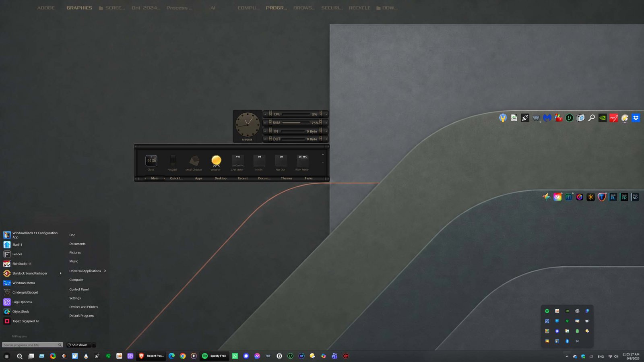Click the RAM usage meter bar
This screenshot has height=362, width=644.
coord(296,122)
